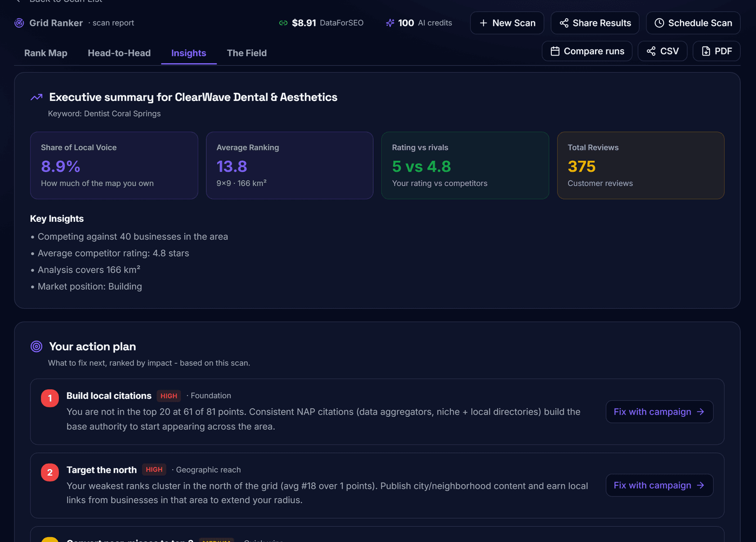Click the Total Reviews card
This screenshot has height=542, width=756.
[x=640, y=165]
